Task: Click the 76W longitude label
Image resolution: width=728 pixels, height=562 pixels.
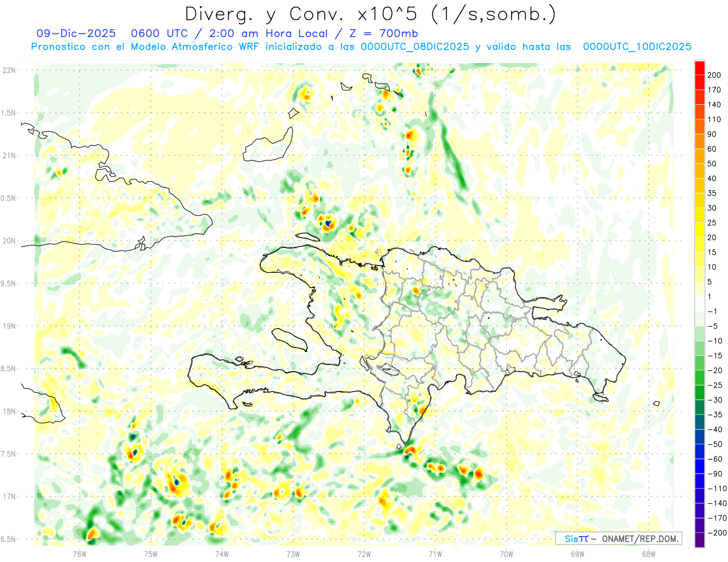Action: tap(79, 554)
